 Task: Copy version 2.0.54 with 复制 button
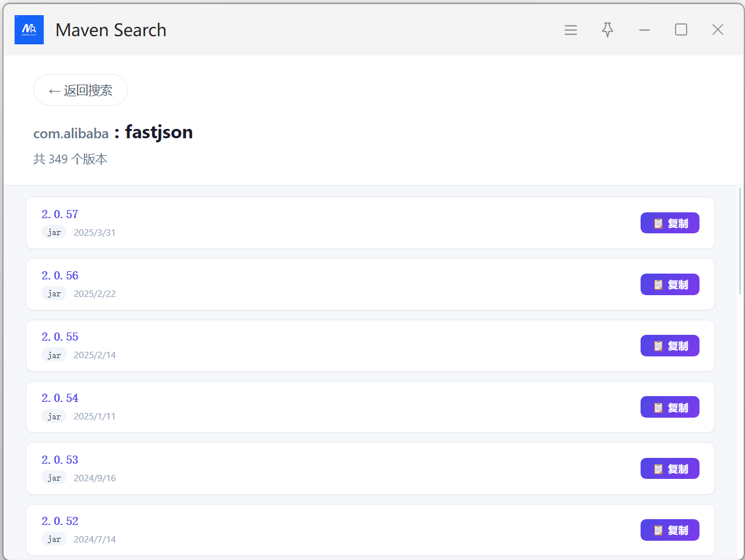click(670, 407)
